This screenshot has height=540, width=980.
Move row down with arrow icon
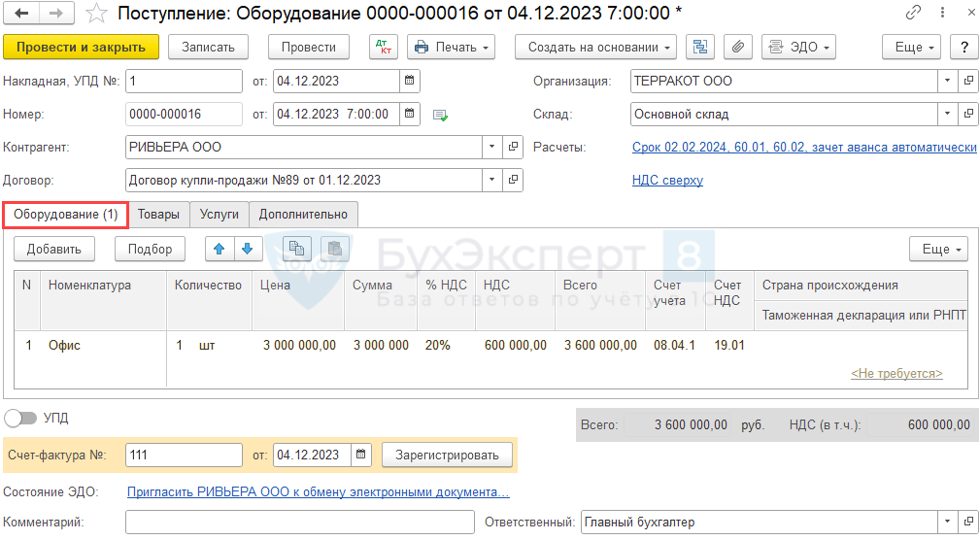[247, 249]
